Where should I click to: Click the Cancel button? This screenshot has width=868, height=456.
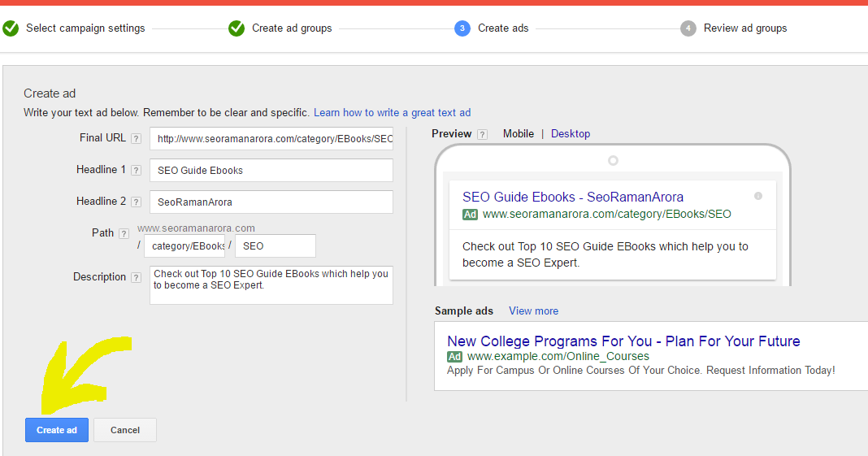coord(125,430)
